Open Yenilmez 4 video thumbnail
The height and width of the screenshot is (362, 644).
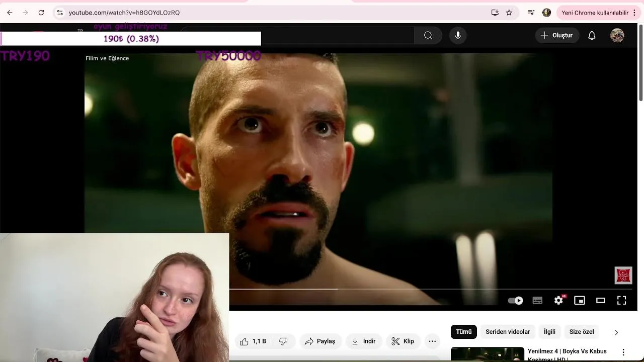coord(488,354)
